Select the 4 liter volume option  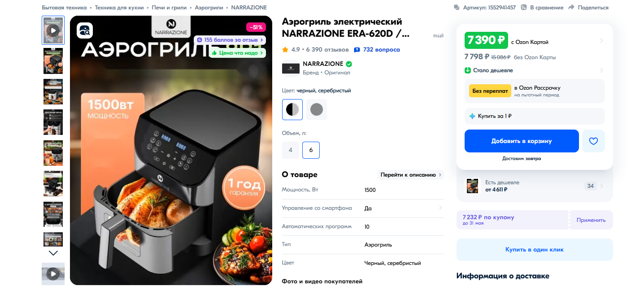point(291,150)
